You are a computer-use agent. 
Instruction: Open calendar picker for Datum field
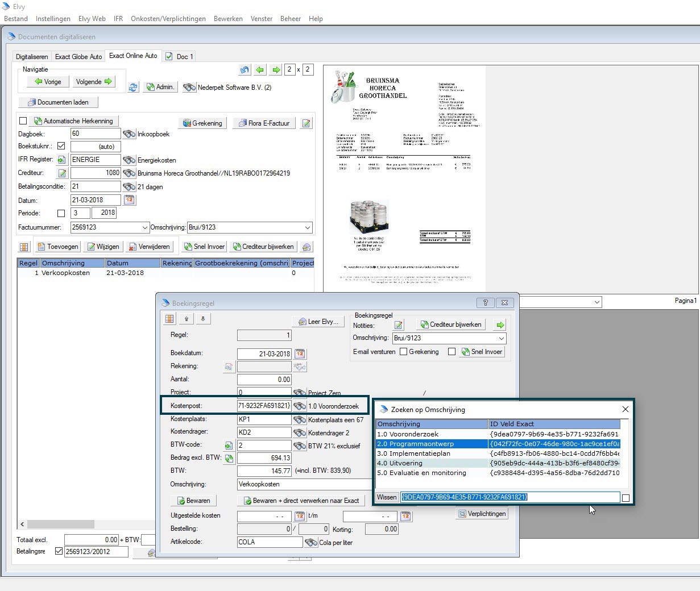(130, 200)
